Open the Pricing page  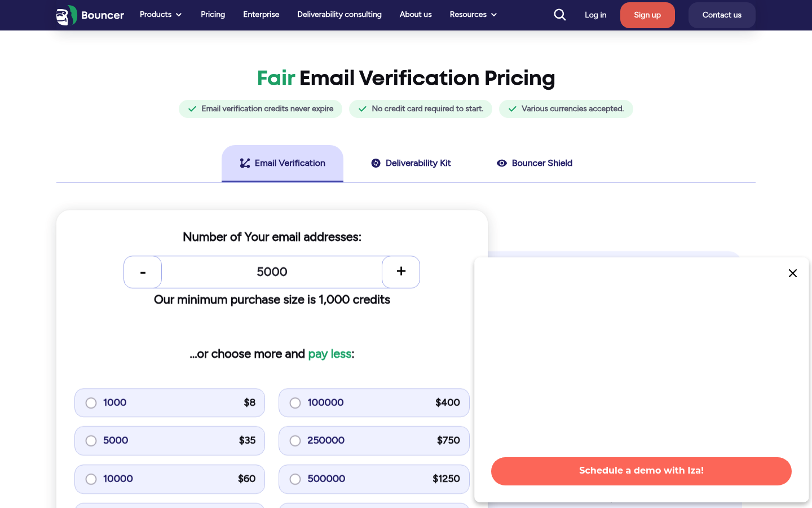(213, 15)
